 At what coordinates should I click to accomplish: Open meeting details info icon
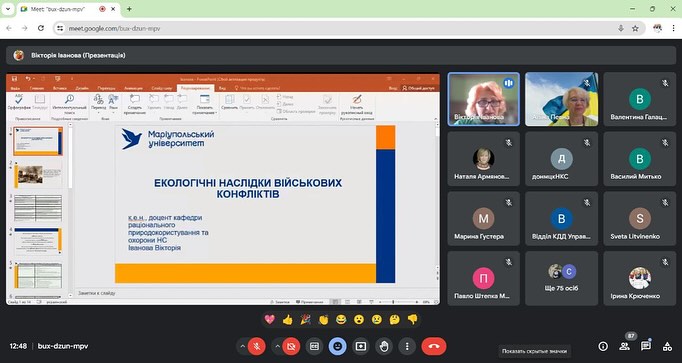click(x=603, y=346)
